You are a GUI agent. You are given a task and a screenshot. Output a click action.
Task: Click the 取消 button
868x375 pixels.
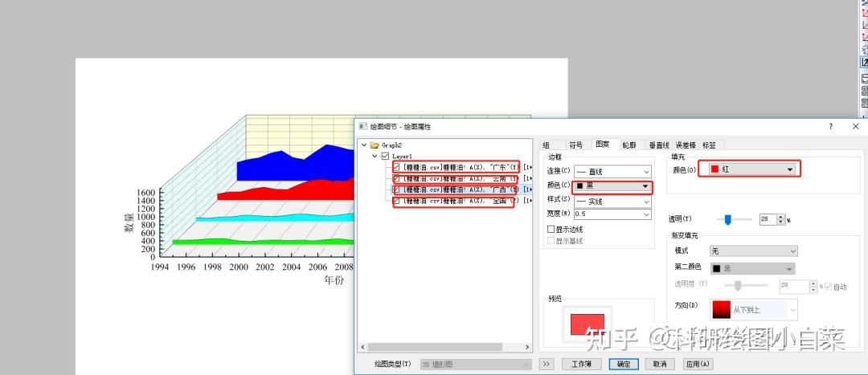[x=659, y=365]
